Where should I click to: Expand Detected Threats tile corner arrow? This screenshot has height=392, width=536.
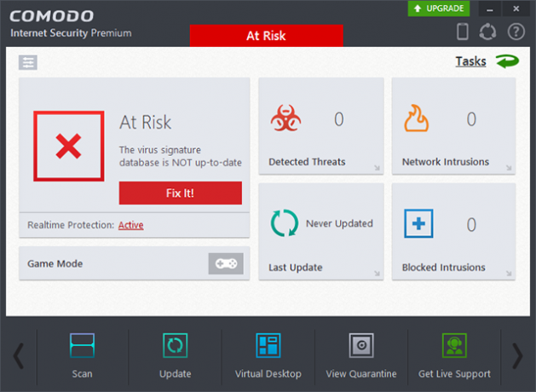pyautogui.click(x=377, y=168)
